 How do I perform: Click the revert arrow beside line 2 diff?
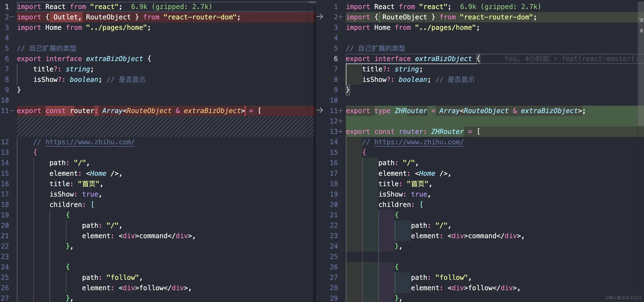(320, 17)
